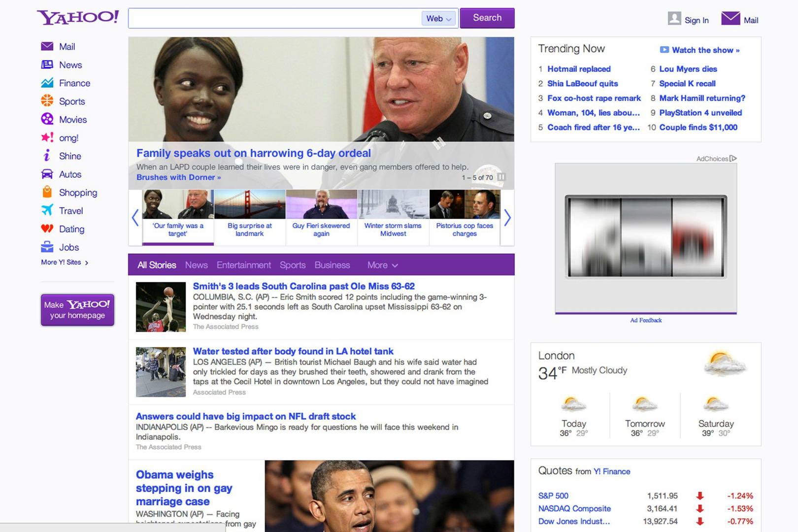Open Water tested after body found story
This screenshot has height=532, width=798.
(293, 351)
